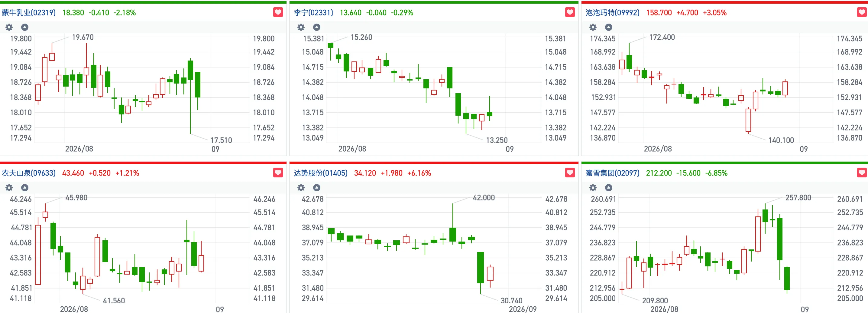Click 蒙牛乳业 percent change -2.18%
Image resolution: width=868 pixels, height=313 pixels.
click(x=125, y=13)
